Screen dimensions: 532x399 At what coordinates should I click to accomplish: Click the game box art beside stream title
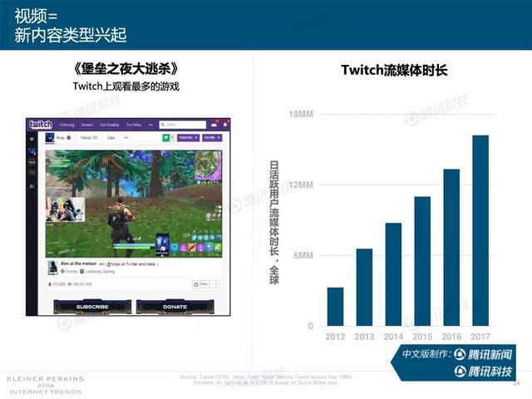click(x=53, y=268)
